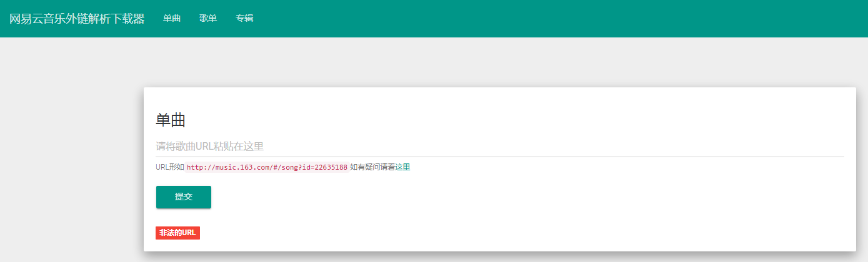Open the 这里 help link
868x262 pixels.
(x=402, y=167)
